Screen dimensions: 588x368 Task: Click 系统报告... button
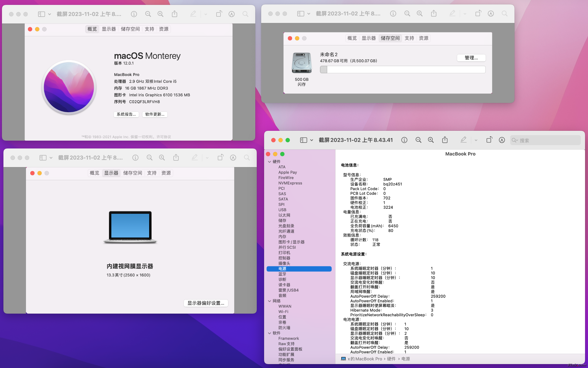(126, 114)
